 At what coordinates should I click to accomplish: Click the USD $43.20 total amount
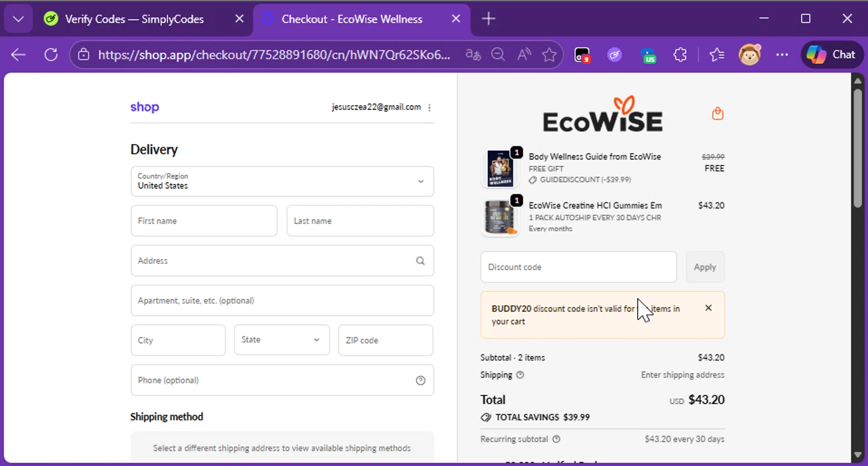(697, 400)
